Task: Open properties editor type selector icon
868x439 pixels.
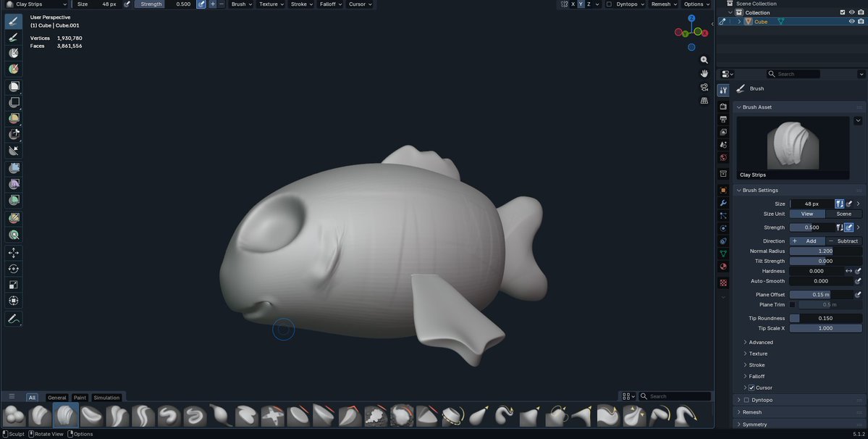Action: pyautogui.click(x=727, y=74)
